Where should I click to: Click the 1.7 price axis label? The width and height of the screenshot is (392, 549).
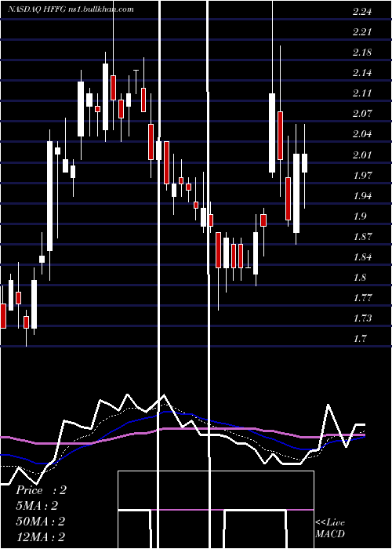[x=359, y=339]
